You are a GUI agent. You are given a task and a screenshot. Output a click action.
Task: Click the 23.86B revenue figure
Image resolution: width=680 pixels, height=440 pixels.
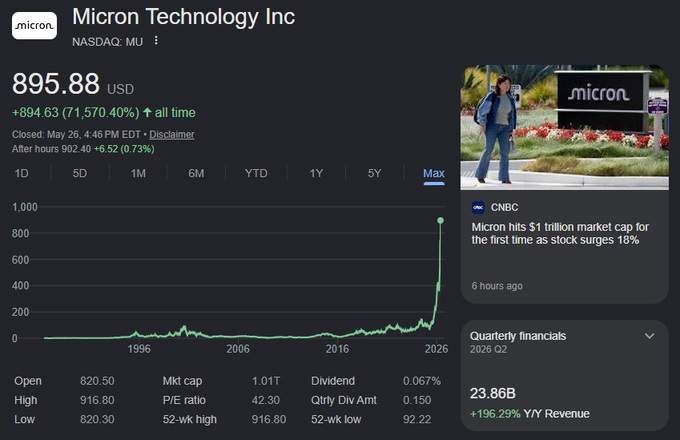(x=493, y=394)
